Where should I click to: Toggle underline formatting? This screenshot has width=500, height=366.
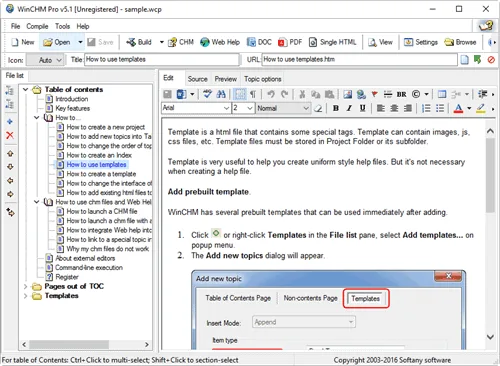pyautogui.click(x=362, y=108)
